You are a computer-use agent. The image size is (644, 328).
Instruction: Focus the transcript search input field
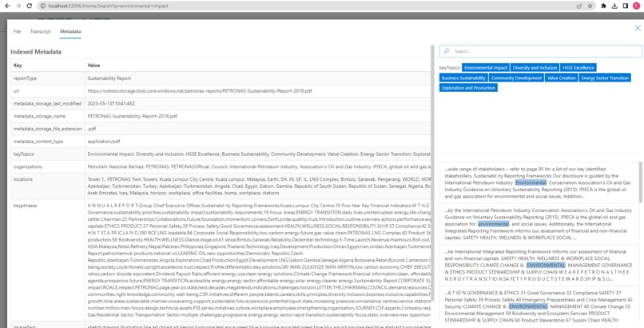tap(540, 51)
